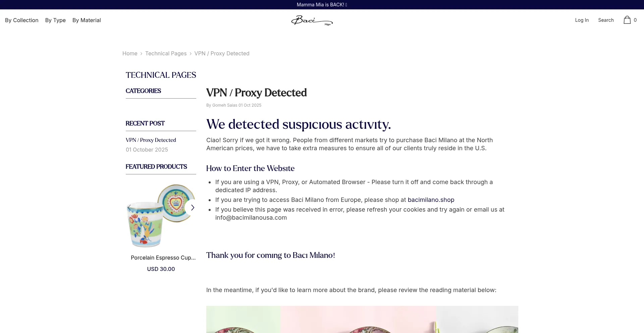This screenshot has height=333, width=644.
Task: Open the By Type menu
Action: (x=55, y=20)
